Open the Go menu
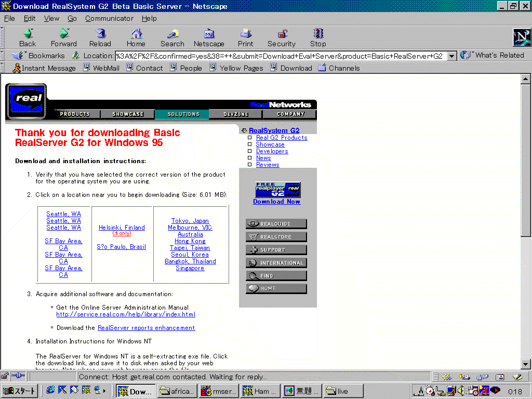This screenshot has width=532, height=399. tap(72, 18)
